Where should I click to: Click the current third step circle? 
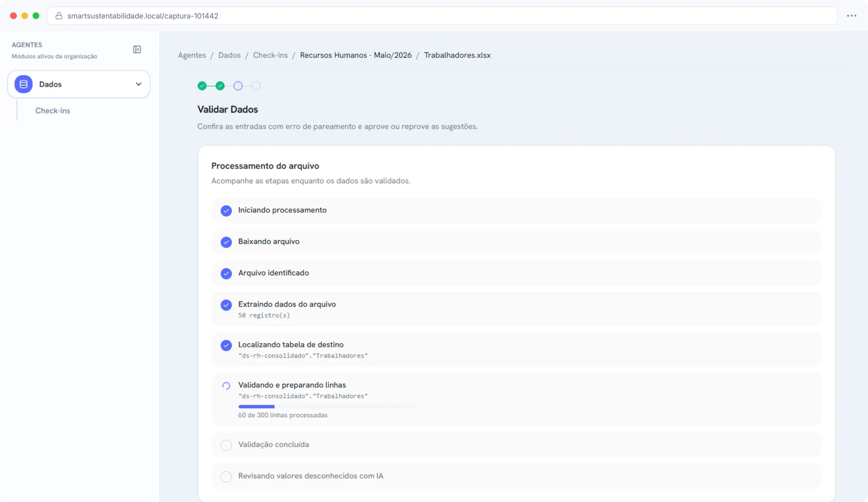(238, 86)
